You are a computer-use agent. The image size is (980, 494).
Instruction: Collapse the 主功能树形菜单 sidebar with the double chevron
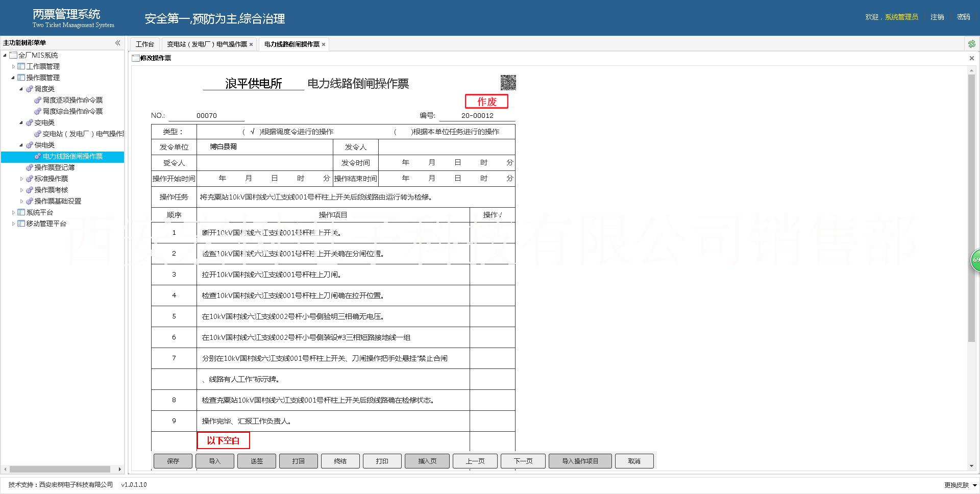tap(118, 43)
